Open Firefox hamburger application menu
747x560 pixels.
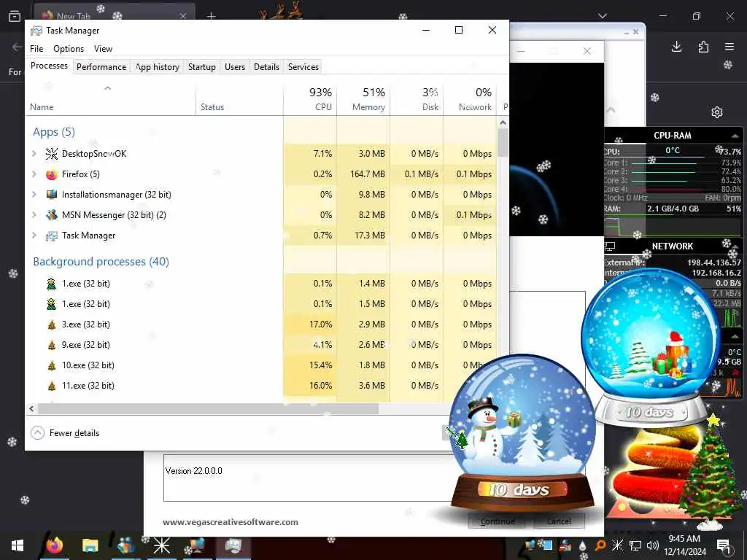point(729,47)
